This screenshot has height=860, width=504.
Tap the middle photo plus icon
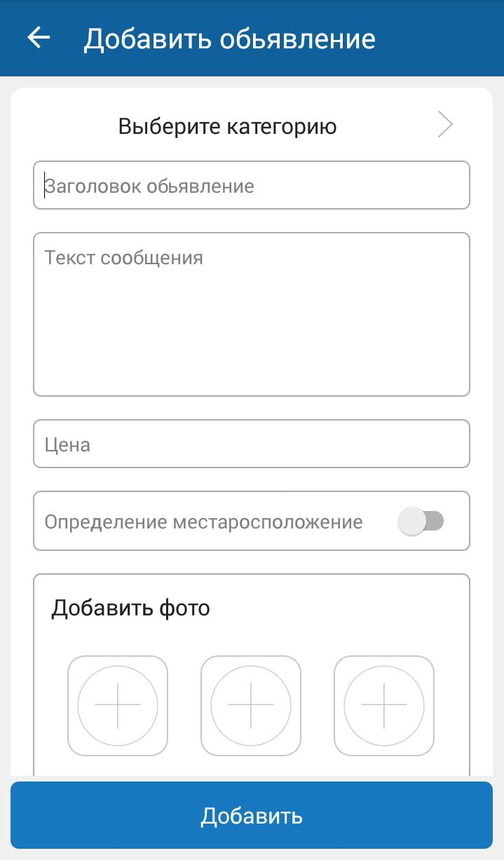pos(251,704)
